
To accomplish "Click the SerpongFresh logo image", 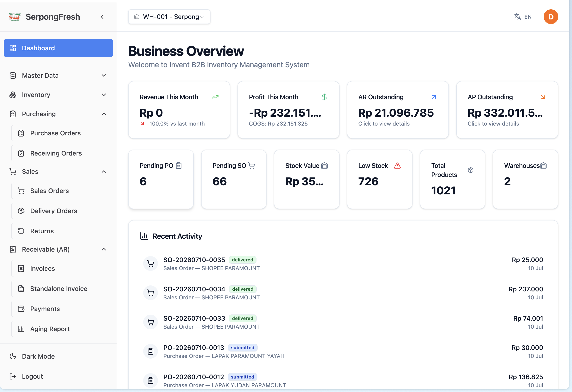I will tap(14, 17).
